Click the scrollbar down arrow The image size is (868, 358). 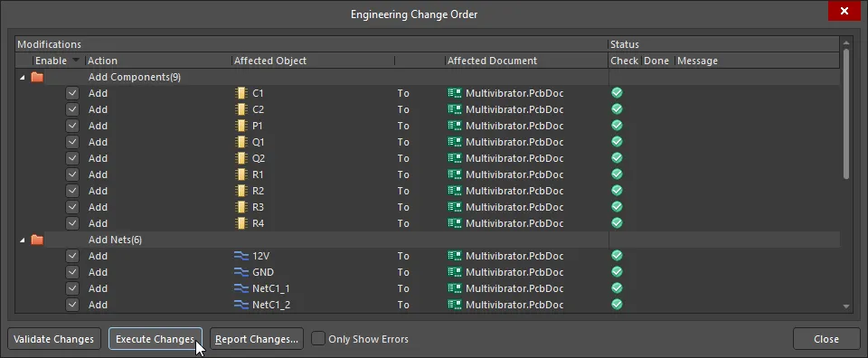coord(846,306)
